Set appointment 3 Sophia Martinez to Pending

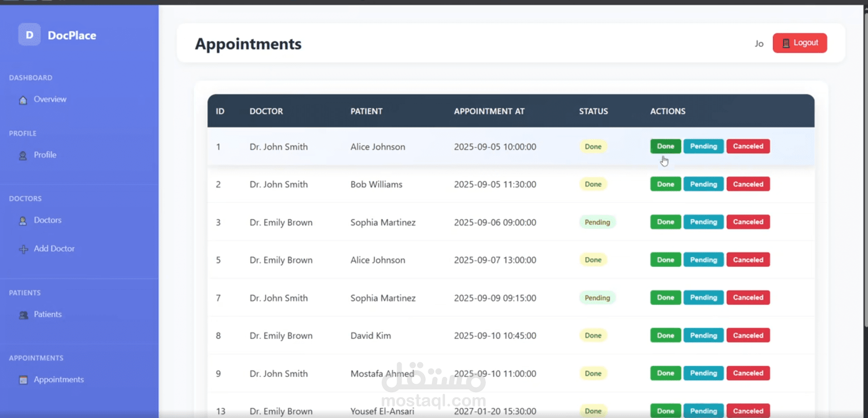click(x=703, y=222)
